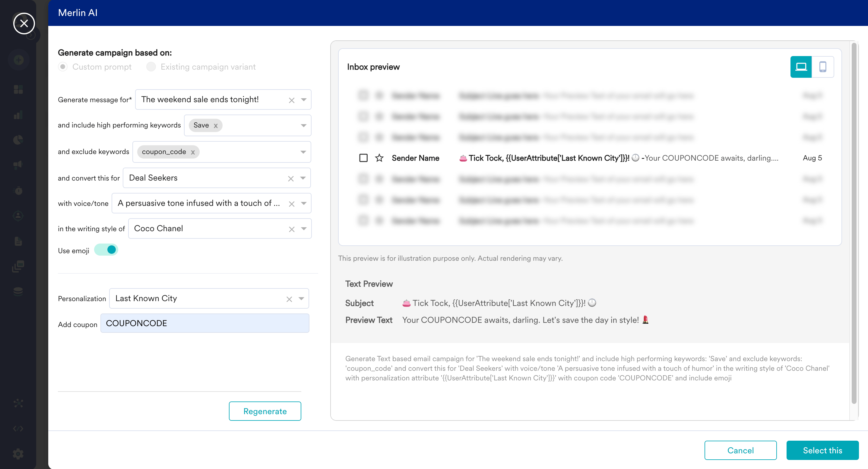Clear the Deal Seekers selection

tap(291, 178)
